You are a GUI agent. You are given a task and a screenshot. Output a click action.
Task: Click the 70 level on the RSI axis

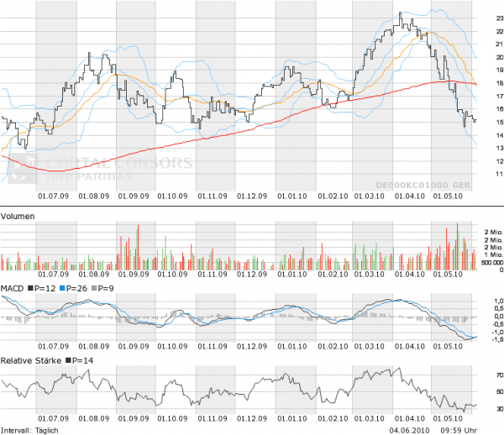488,375
